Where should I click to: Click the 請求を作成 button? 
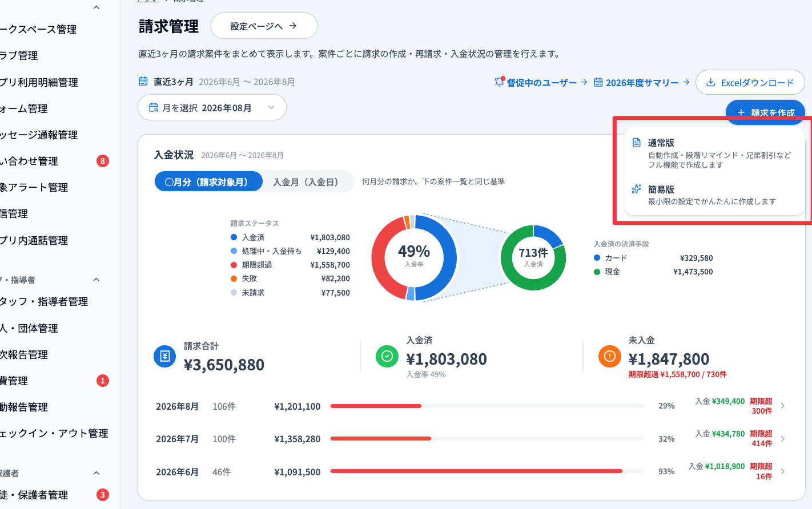point(765,112)
